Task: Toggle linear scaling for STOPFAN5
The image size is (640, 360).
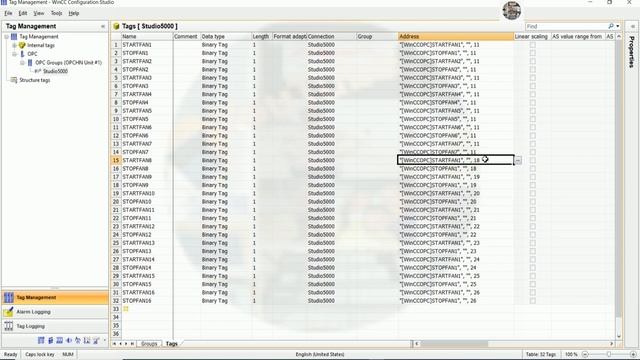Action: (x=533, y=119)
